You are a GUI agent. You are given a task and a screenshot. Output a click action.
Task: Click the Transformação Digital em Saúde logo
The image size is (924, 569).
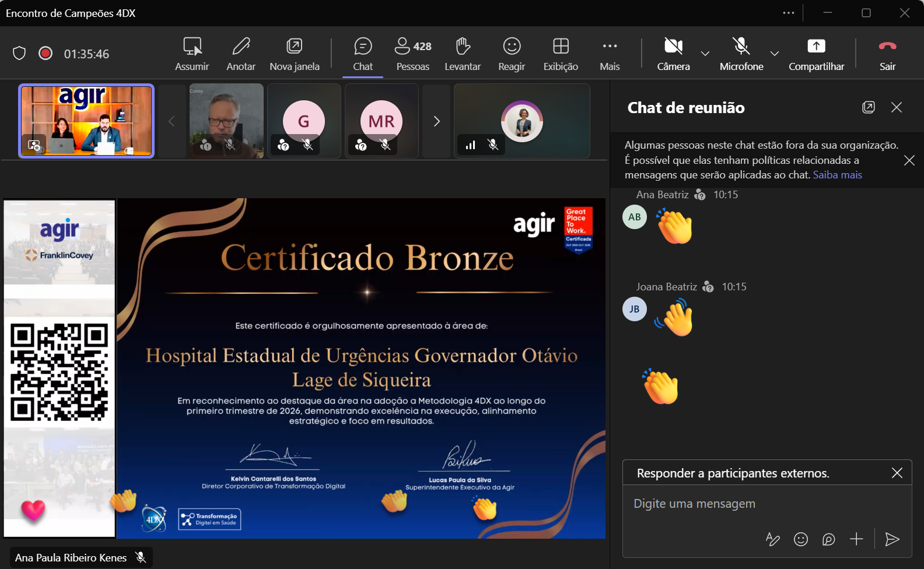pos(209,519)
